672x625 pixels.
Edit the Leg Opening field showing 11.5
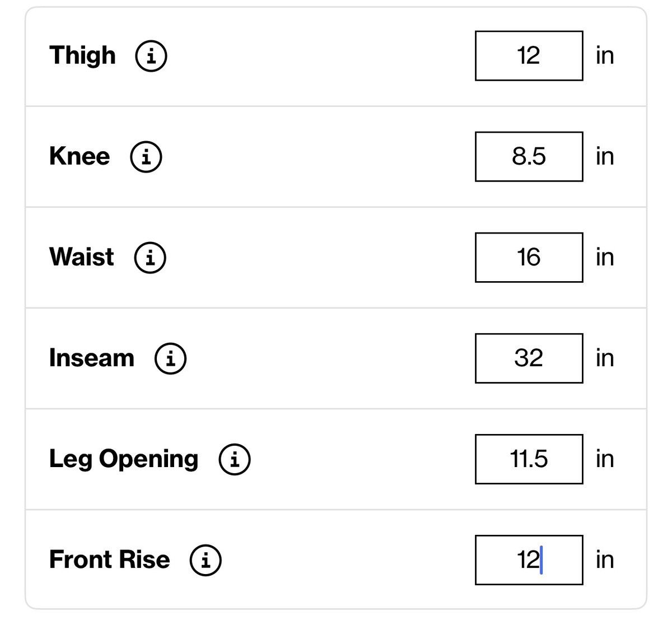[529, 459]
